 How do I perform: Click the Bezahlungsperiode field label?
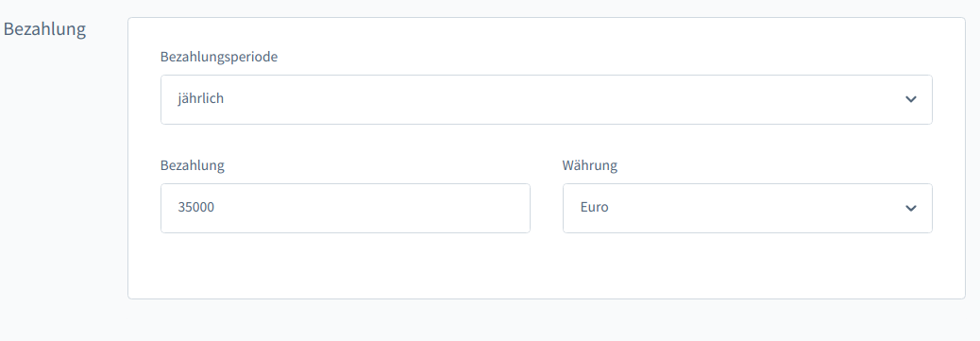pyautogui.click(x=219, y=57)
